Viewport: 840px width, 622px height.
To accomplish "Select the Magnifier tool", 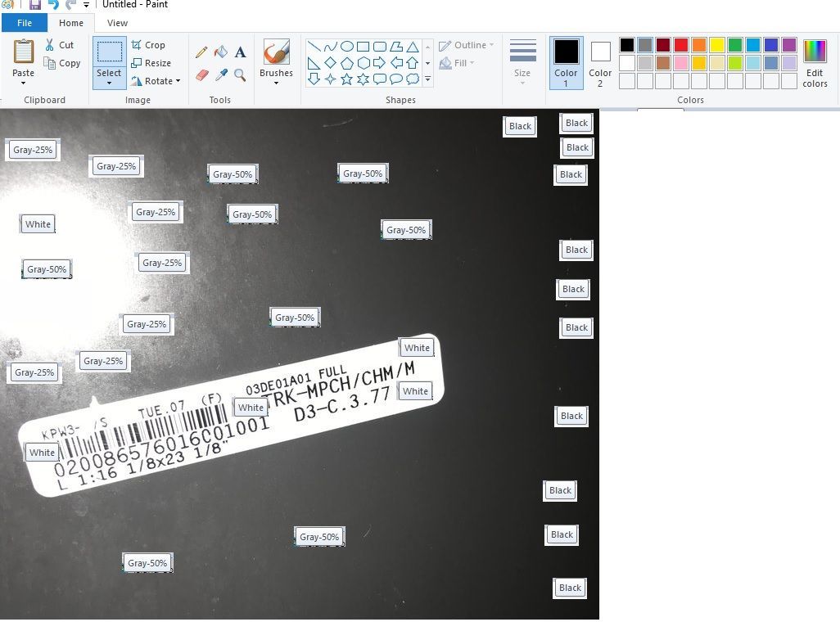I will coord(240,74).
